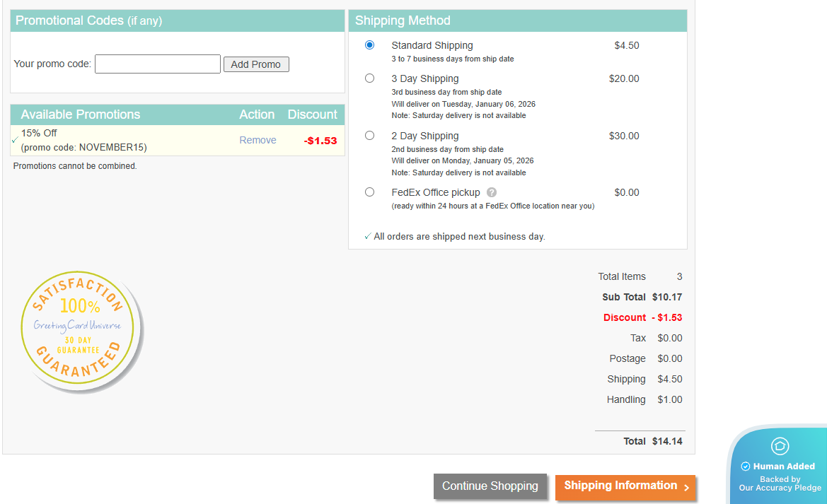The width and height of the screenshot is (827, 504).
Task: Select FedEx Office pickup radio button
Action: pos(369,192)
